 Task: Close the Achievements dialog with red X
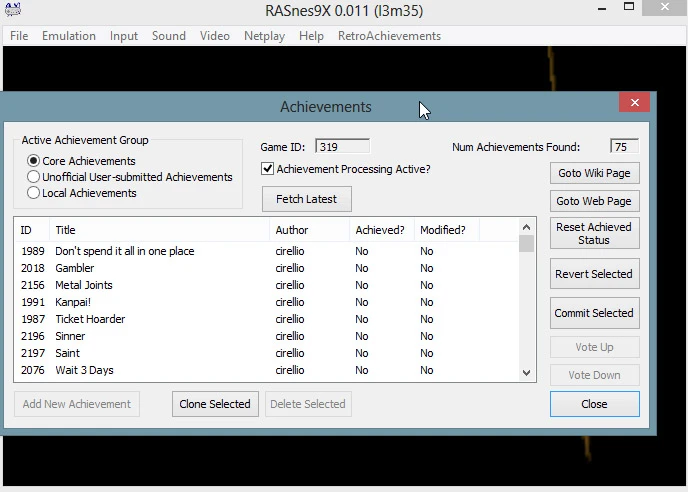click(634, 103)
